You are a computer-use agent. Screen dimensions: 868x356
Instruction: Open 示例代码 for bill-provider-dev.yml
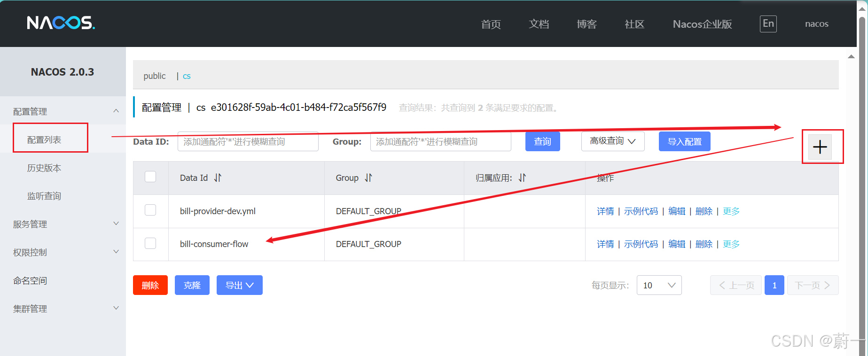tap(641, 211)
